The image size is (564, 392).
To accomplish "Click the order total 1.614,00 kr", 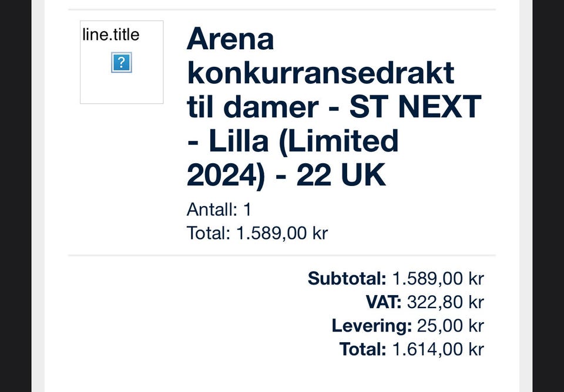I will (x=438, y=349).
